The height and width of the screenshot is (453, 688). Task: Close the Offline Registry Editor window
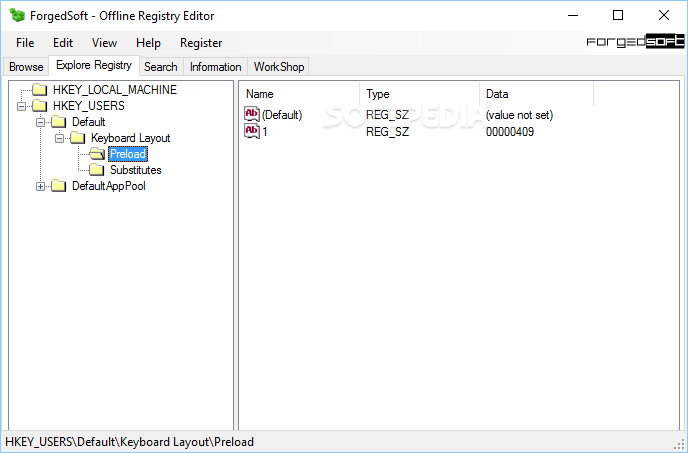coord(664,15)
